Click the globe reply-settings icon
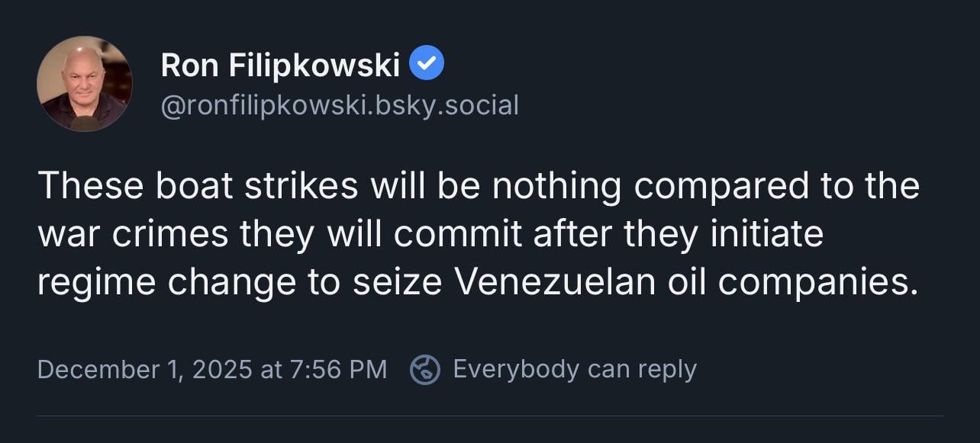This screenshot has height=443, width=980. (x=425, y=370)
